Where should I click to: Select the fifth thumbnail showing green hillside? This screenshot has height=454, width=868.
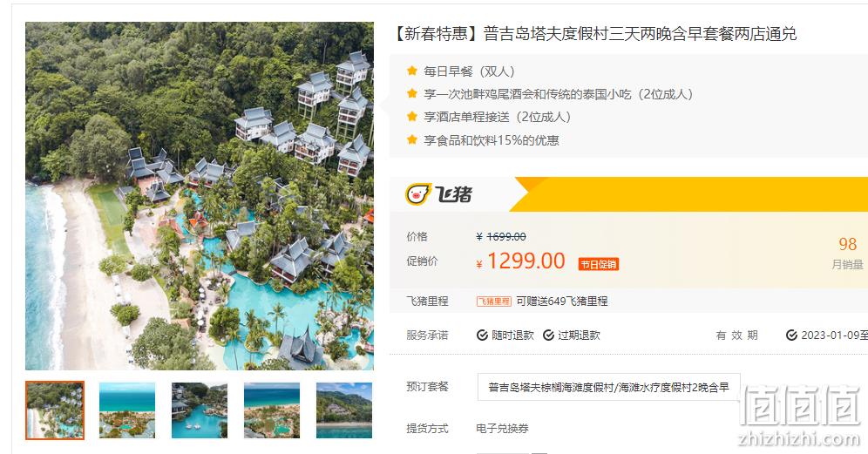[x=344, y=410]
